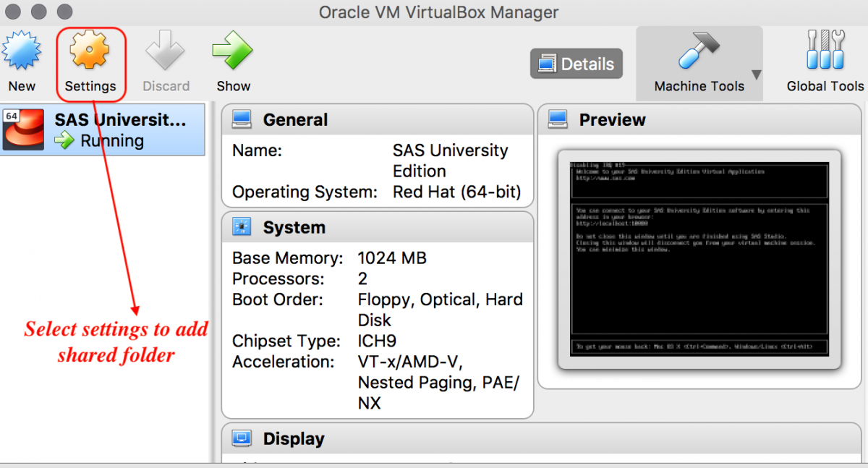
Task: Click the green Show arrow icon
Action: (232, 51)
